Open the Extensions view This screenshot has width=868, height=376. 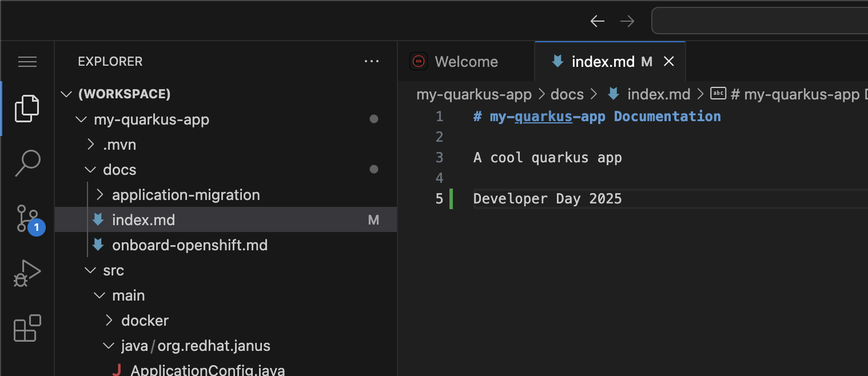[x=27, y=328]
